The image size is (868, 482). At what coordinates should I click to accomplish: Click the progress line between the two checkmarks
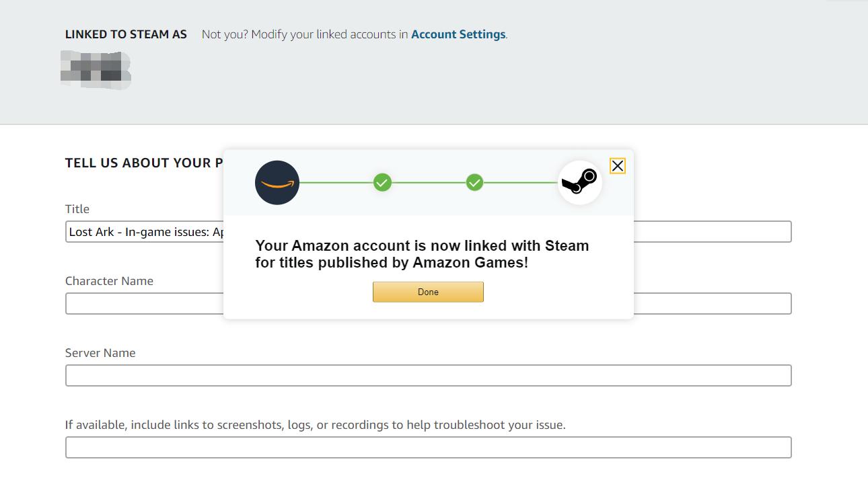point(428,183)
